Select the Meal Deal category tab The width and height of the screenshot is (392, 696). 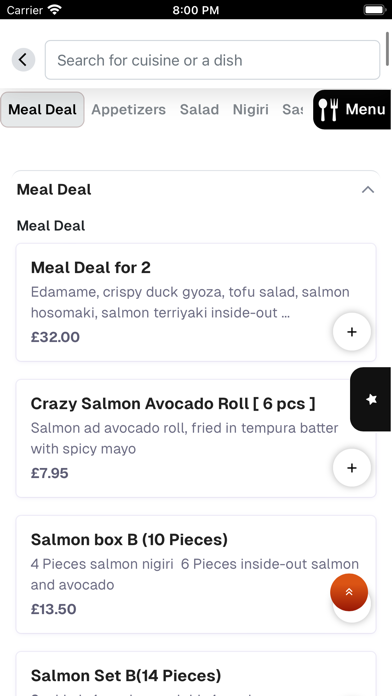[42, 109]
